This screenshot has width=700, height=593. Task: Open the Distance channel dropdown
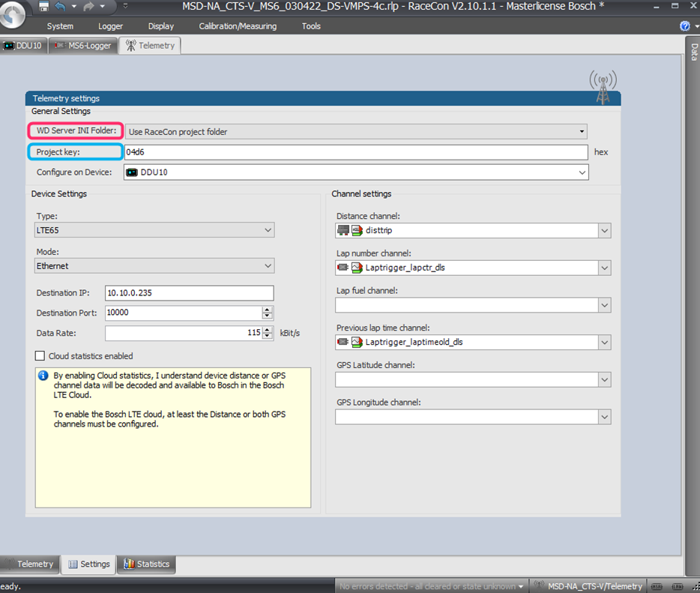point(605,231)
